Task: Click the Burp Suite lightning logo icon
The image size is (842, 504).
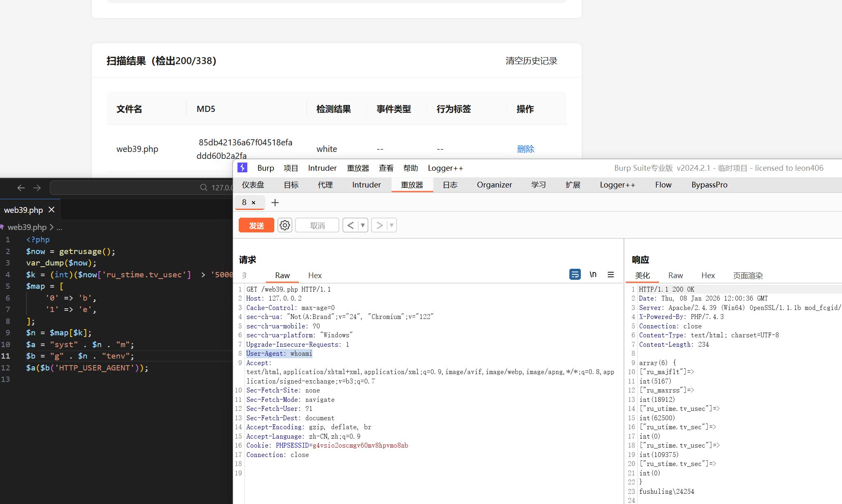Action: [x=242, y=168]
